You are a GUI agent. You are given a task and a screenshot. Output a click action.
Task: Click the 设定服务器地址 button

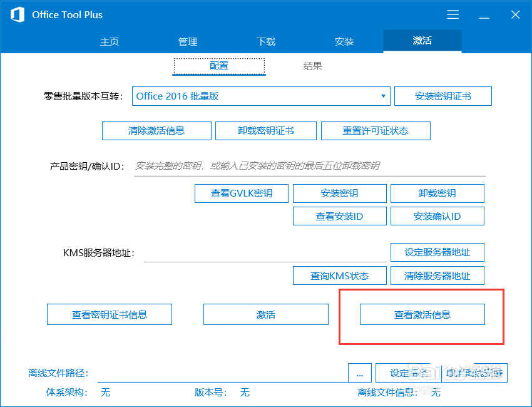[x=437, y=252]
